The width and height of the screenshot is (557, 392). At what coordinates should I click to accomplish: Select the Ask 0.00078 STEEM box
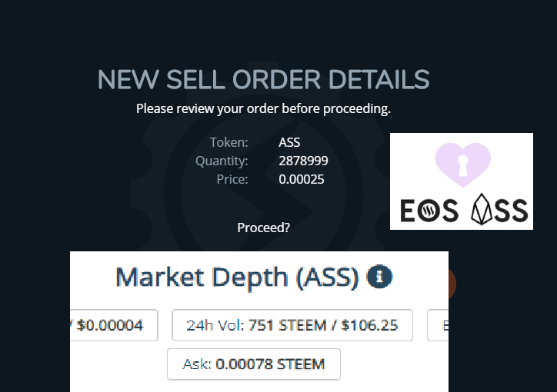254,364
